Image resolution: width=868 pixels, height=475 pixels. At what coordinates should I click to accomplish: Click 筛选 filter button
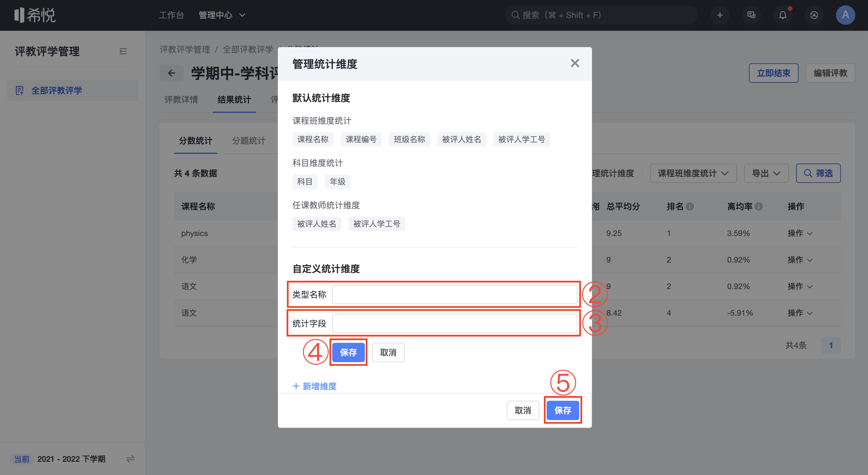(x=818, y=173)
